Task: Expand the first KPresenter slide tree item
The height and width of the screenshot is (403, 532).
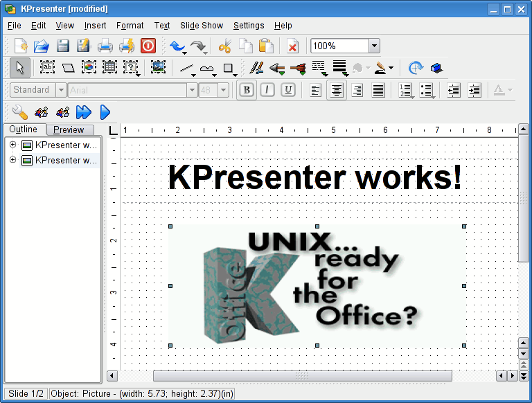Action: 12,145
